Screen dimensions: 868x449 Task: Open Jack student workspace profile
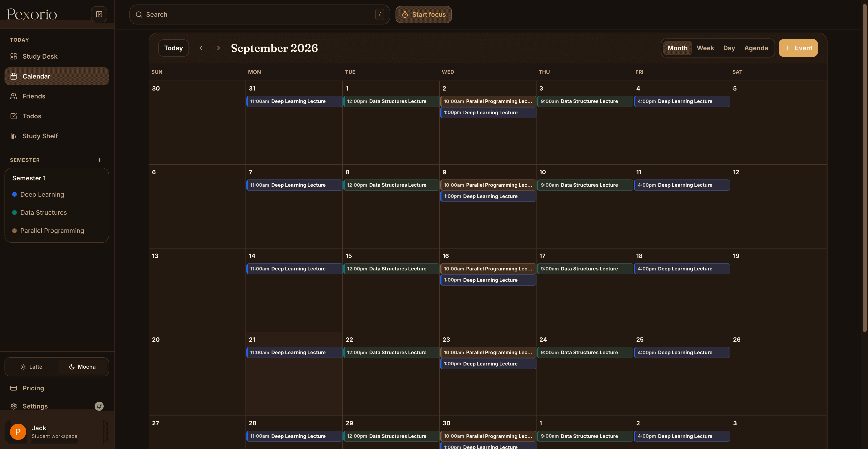tap(57, 432)
